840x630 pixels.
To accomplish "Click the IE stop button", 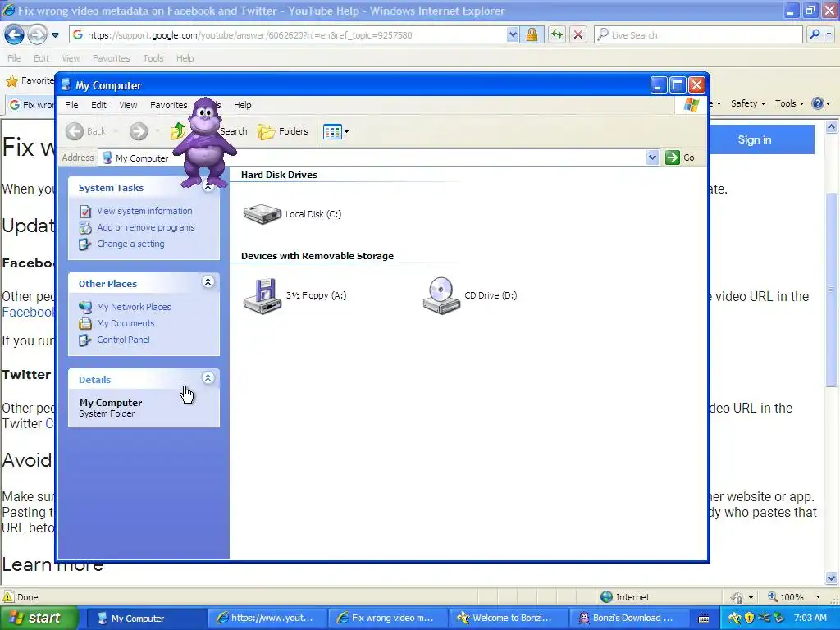I will pos(578,35).
